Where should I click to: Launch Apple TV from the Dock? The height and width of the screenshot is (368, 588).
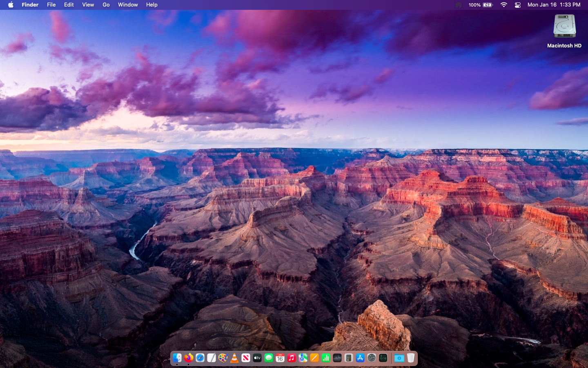click(257, 358)
